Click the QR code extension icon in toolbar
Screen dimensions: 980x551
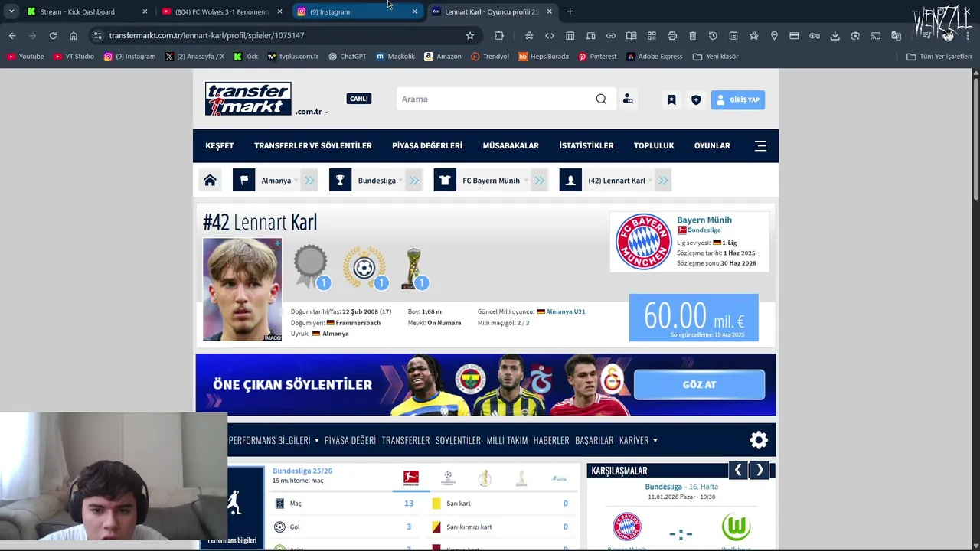(652, 35)
